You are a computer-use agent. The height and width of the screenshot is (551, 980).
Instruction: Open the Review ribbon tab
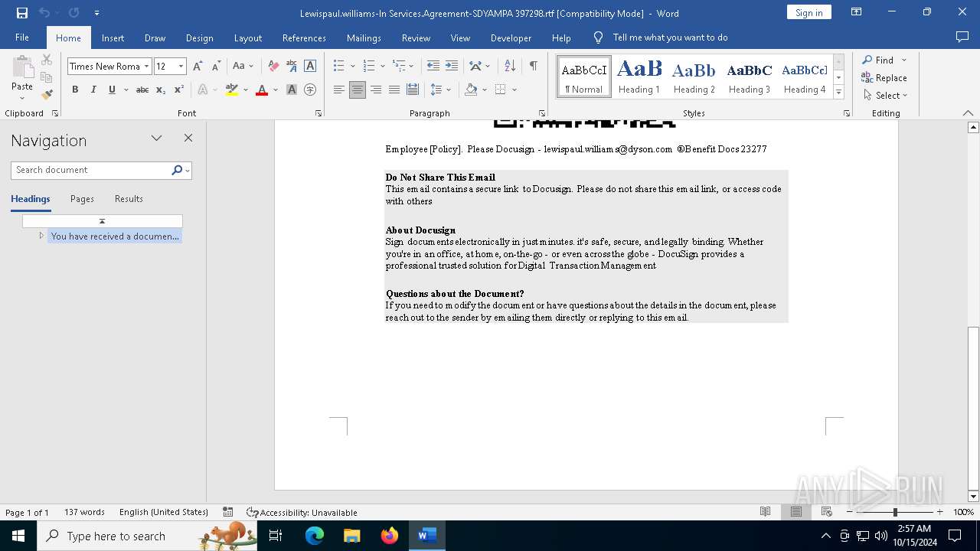point(416,37)
